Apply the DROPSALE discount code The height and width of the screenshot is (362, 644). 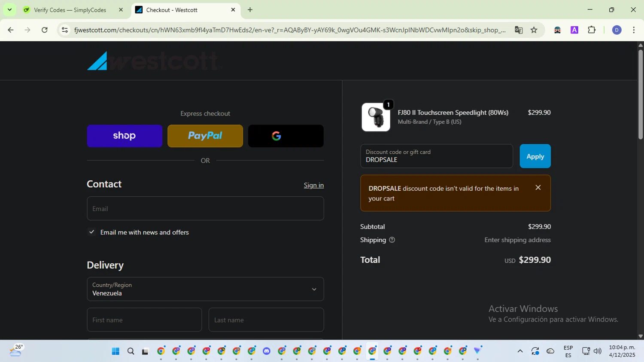pyautogui.click(x=535, y=156)
